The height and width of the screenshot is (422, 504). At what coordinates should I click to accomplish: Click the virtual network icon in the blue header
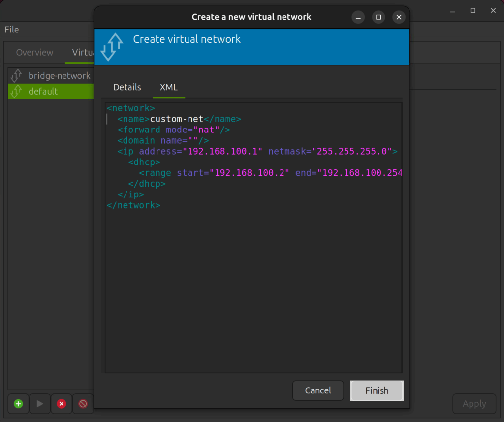[112, 47]
